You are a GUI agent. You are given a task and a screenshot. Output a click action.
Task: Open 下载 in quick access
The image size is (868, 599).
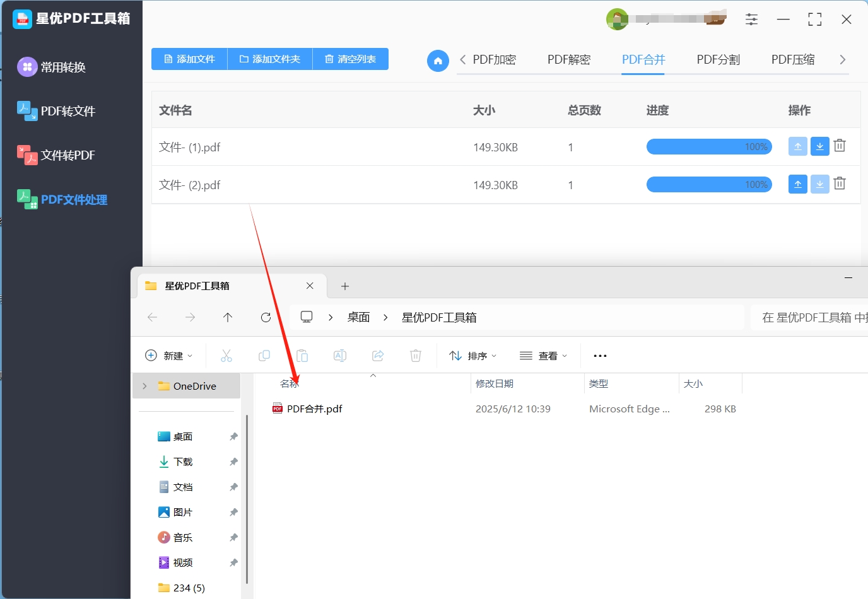point(183,462)
